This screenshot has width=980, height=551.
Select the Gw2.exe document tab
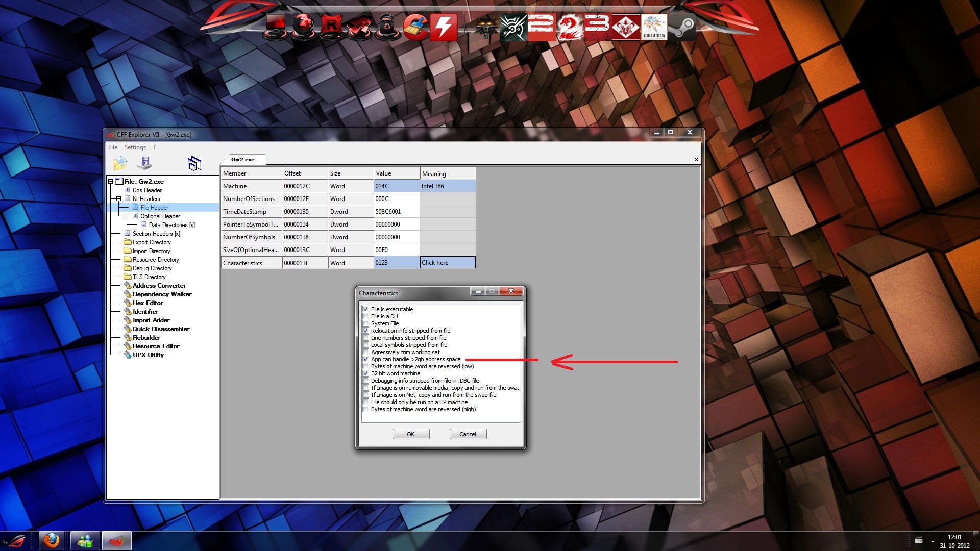242,160
